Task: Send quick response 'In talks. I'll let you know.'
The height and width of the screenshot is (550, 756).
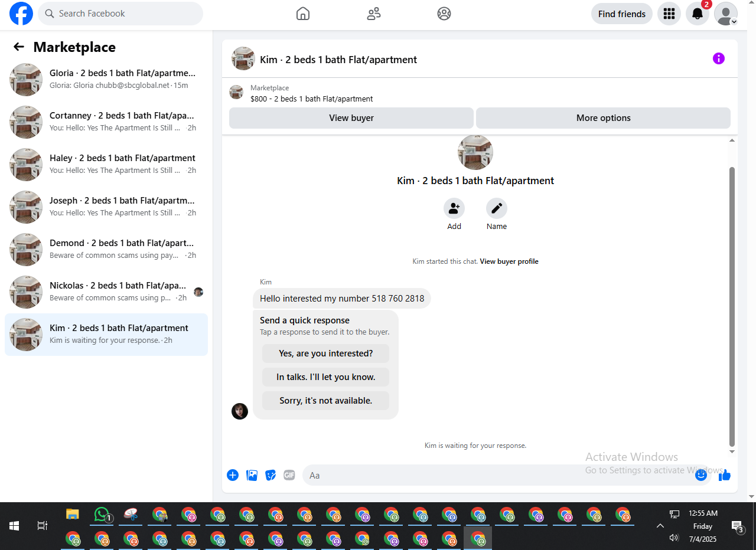Action: coord(325,377)
